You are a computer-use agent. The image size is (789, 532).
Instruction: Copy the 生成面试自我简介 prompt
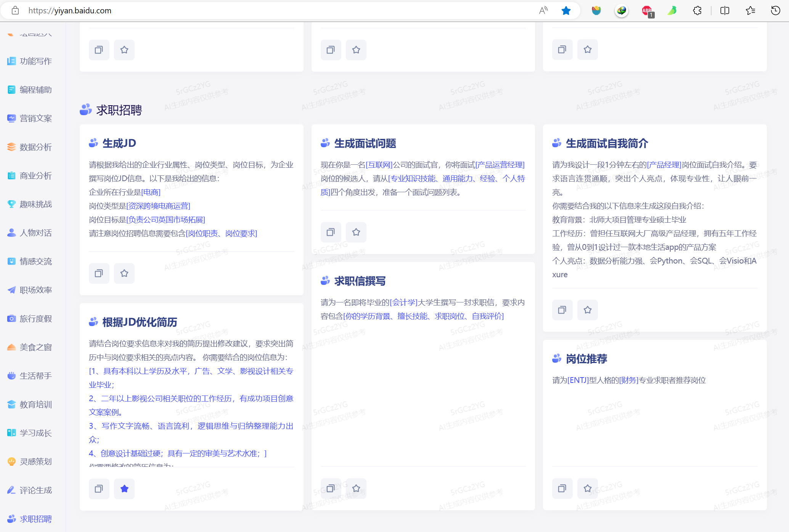pos(562,310)
